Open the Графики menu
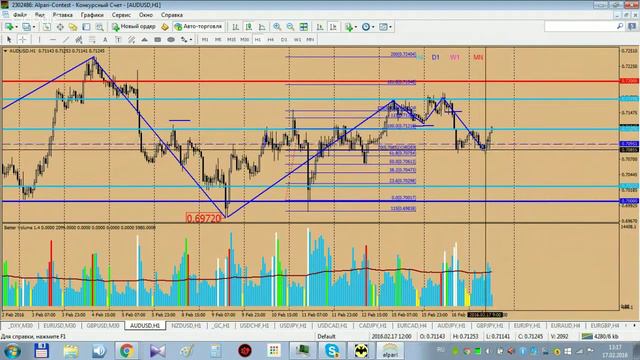640x360 pixels. 92,15
